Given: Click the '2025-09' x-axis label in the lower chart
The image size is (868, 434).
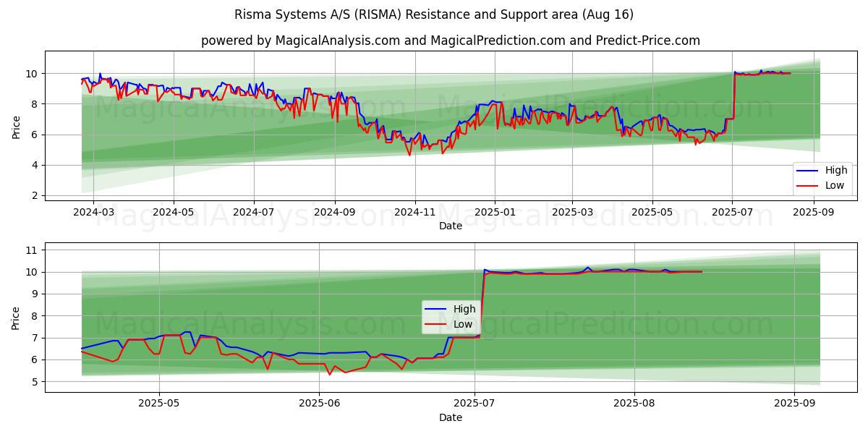Looking at the screenshot, I should (x=794, y=404).
